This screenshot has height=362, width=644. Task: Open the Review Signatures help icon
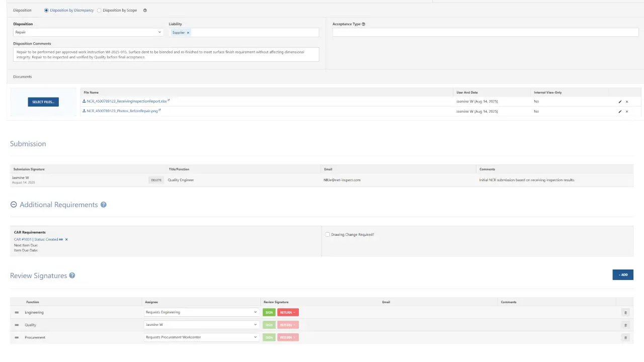pos(72,276)
